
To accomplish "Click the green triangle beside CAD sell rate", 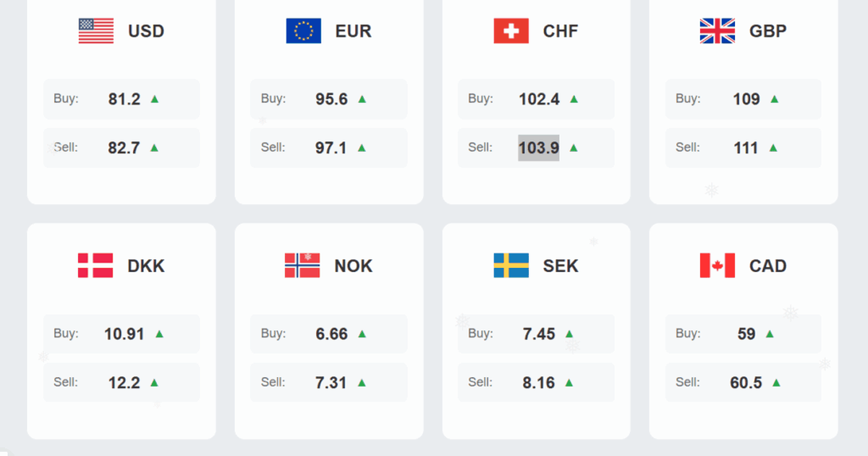I will tap(776, 382).
